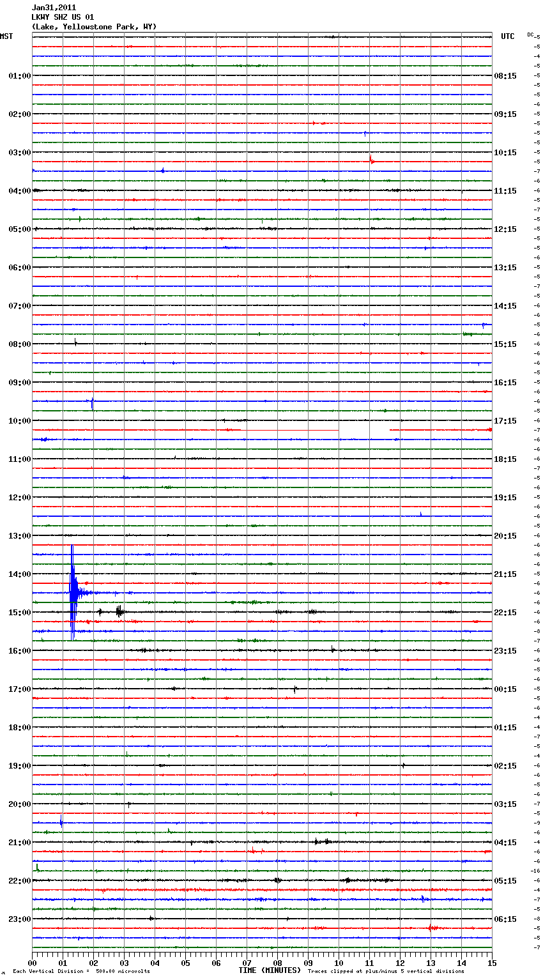Select the 19:00 MST row label

point(20,766)
